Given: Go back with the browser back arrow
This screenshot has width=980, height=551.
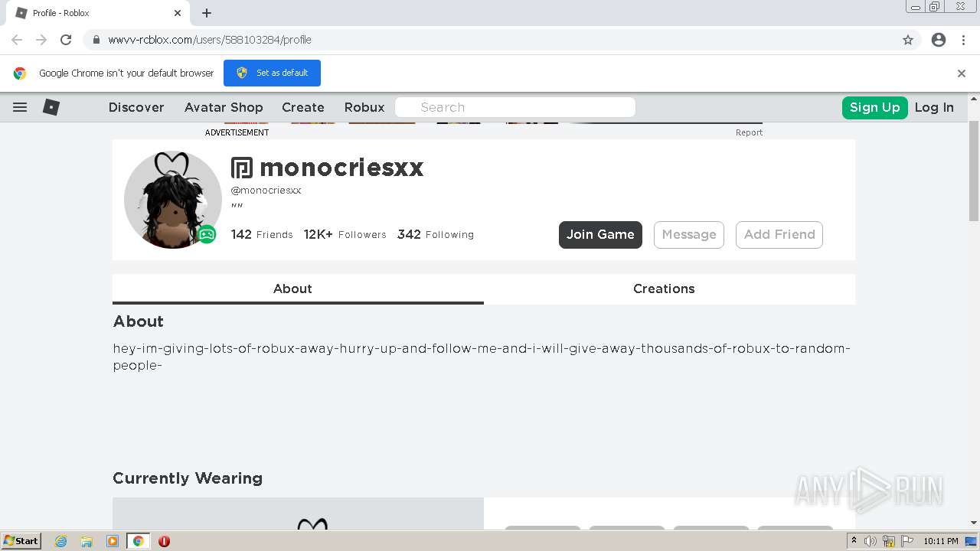Looking at the screenshot, I should point(17,40).
